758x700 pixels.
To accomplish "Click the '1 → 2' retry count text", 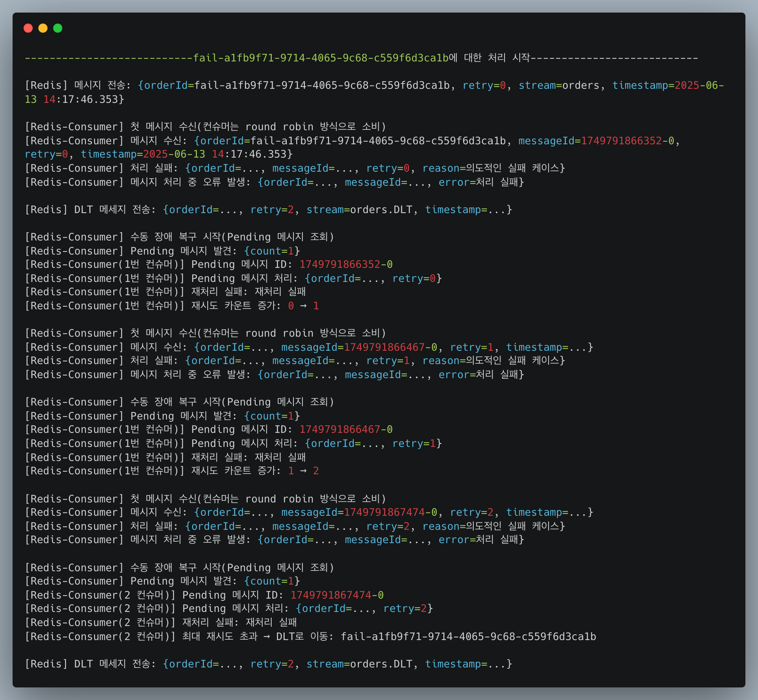I will pos(303,471).
